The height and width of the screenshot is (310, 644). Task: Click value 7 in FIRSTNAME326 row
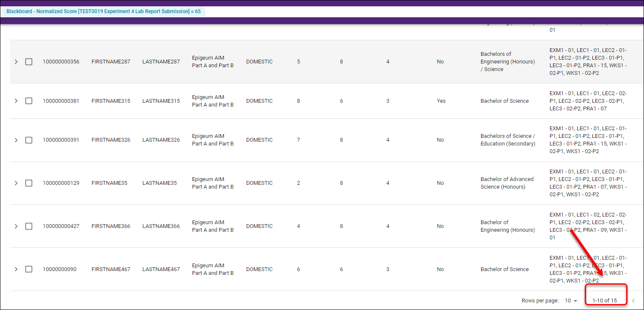(x=298, y=140)
